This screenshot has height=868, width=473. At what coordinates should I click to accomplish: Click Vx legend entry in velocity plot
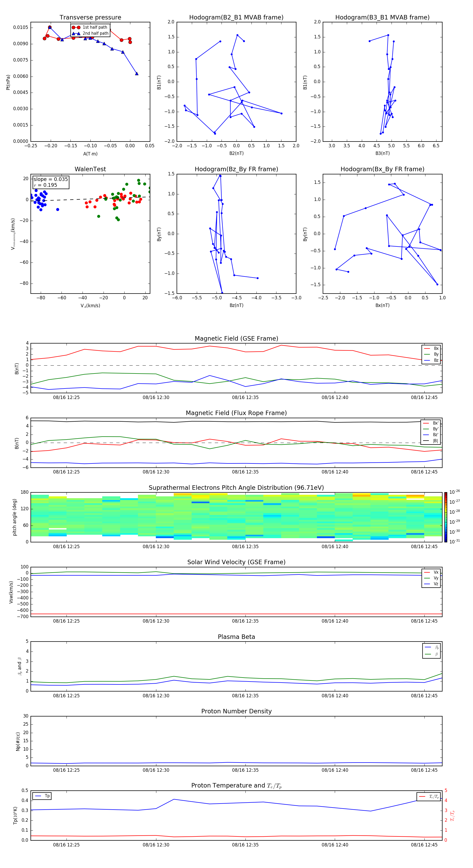click(431, 572)
